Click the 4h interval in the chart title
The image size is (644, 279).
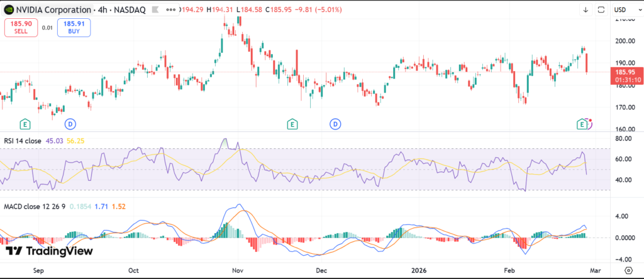[100, 9]
